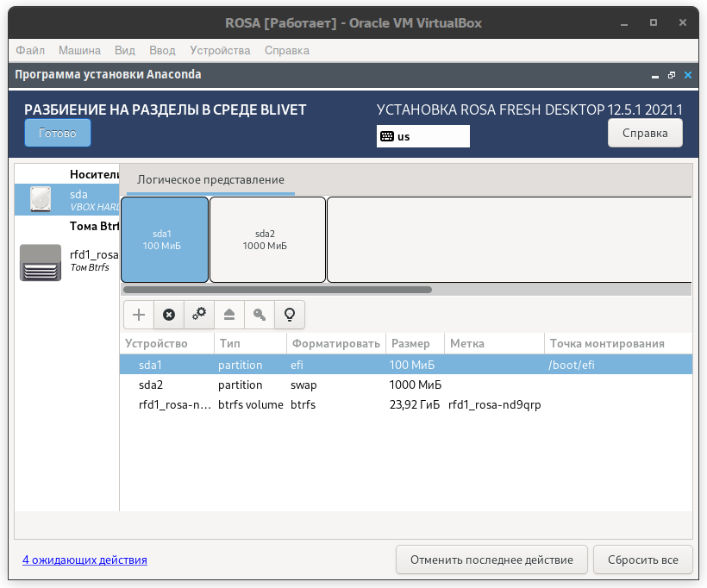Click the horizontal scrollbar under partition map
707x588 pixels.
coord(405,290)
